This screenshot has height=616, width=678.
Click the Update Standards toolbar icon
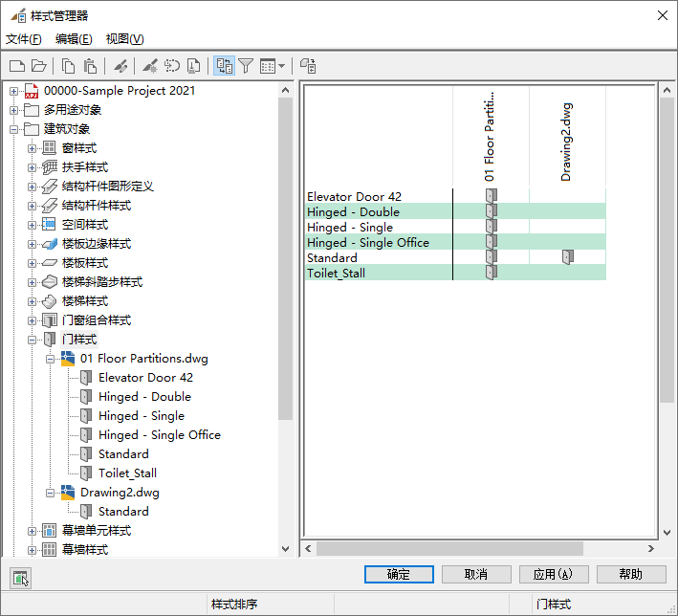pyautogui.click(x=308, y=66)
